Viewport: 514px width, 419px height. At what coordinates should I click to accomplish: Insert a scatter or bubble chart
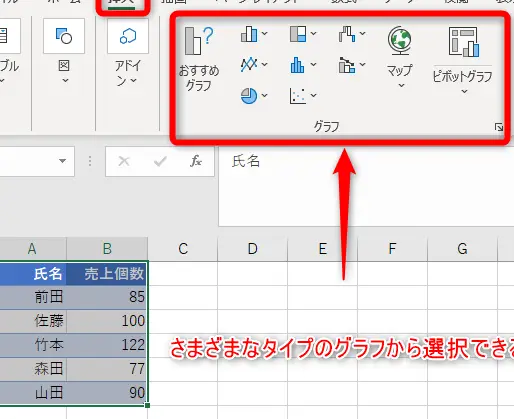coord(303,96)
